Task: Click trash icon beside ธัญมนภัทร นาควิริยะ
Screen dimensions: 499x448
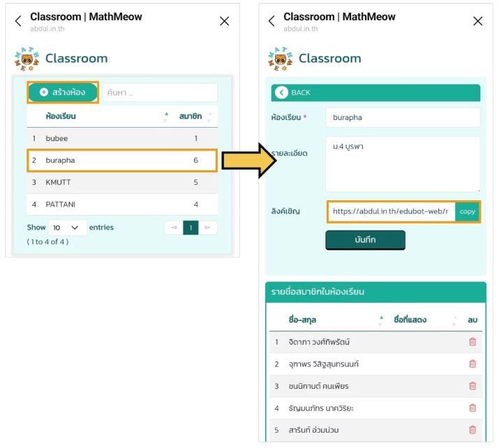Action: click(x=472, y=408)
